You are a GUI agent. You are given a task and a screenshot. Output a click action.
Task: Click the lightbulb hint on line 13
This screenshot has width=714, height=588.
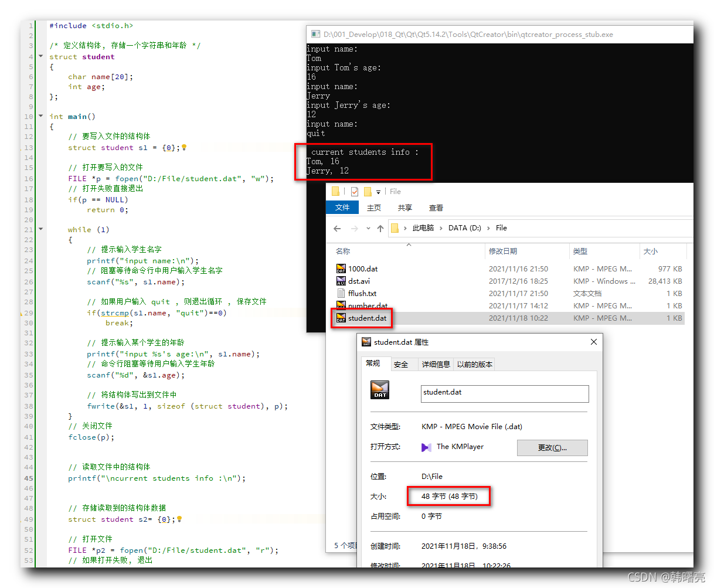click(184, 148)
